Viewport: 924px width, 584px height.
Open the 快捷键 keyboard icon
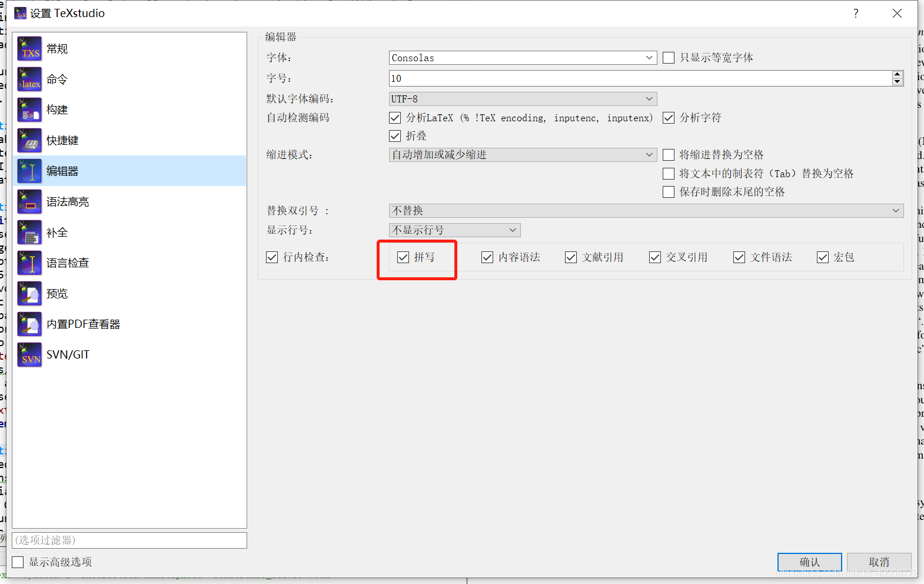[29, 140]
